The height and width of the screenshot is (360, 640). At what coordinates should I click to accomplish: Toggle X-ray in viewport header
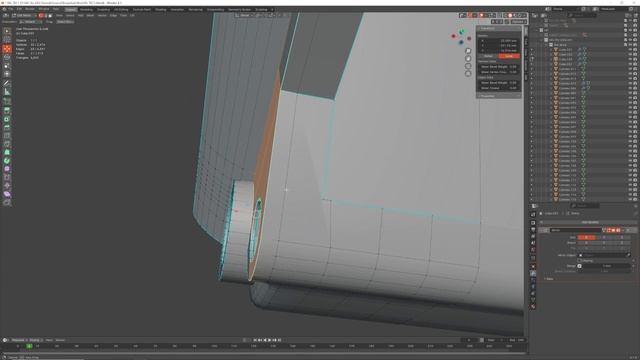(500, 16)
